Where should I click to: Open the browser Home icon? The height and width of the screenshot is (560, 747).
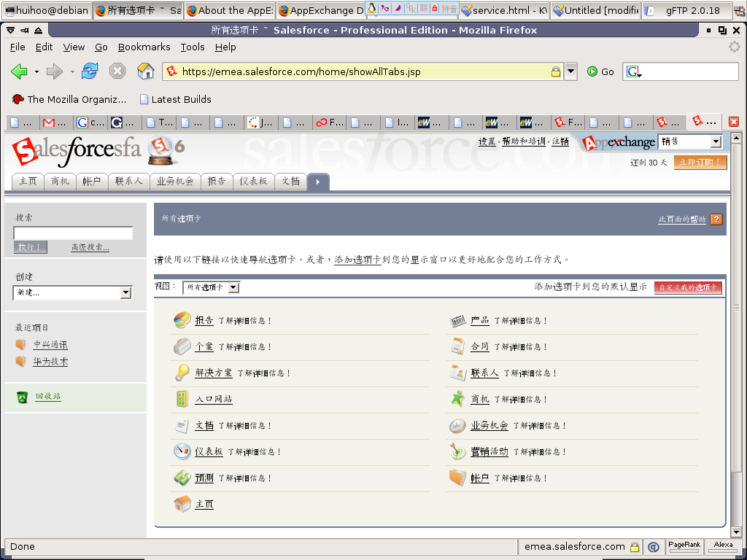[x=145, y=71]
